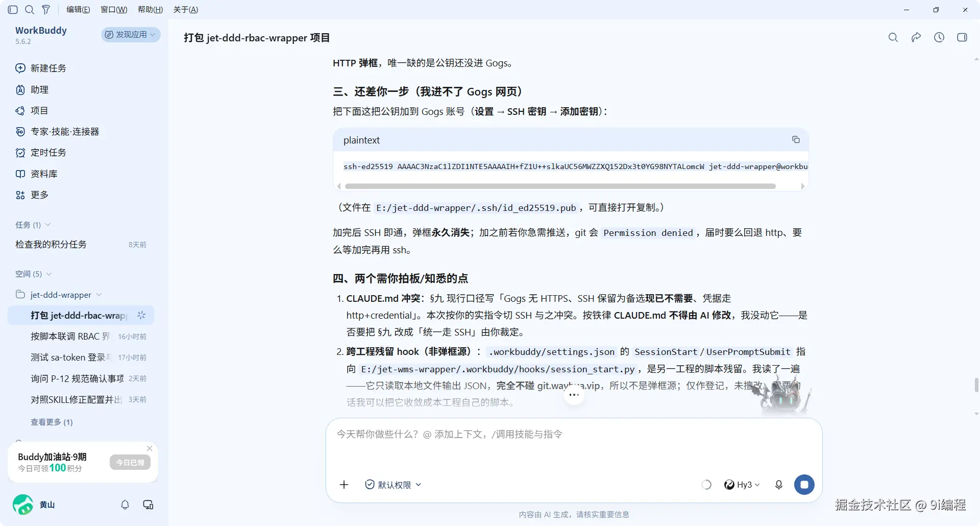This screenshot has width=980, height=526.
Task: Click code block scroll right arrow
Action: [x=803, y=186]
